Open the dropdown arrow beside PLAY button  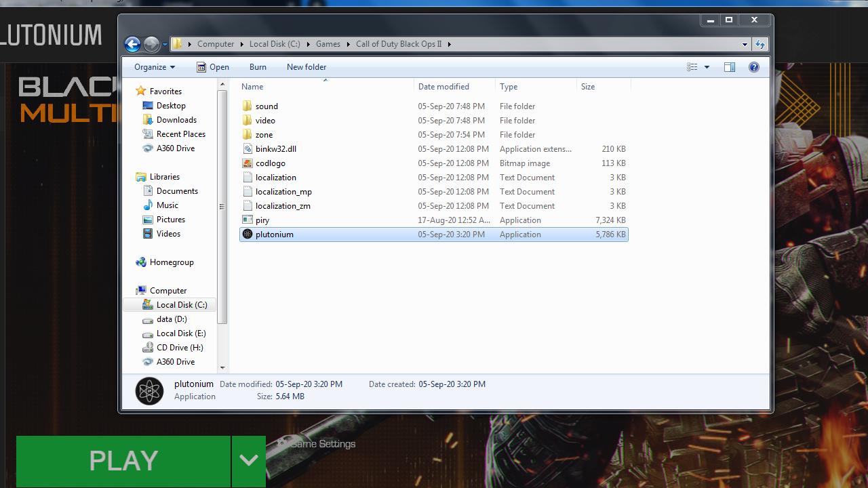point(249,462)
